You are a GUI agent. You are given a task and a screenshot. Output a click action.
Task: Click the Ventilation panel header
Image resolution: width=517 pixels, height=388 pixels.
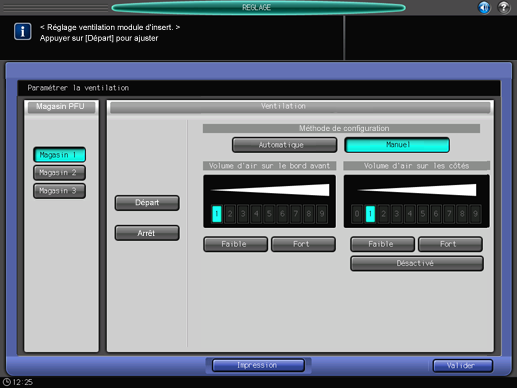pos(300,107)
